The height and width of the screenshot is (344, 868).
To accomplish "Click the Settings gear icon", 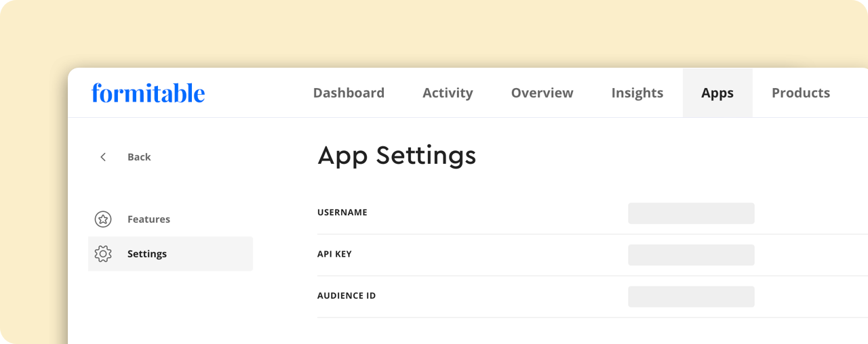I will 103,254.
